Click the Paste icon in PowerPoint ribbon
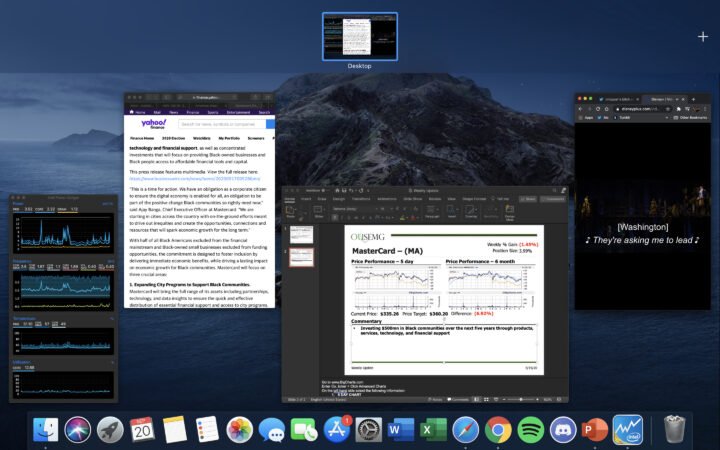720x450 pixels. click(x=290, y=212)
